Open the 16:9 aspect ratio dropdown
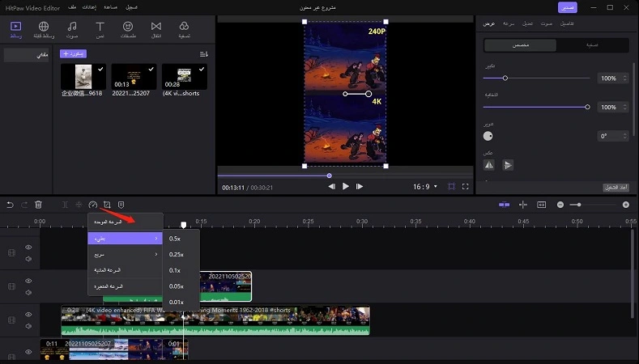Viewport: 639px width, 364px height. coord(425,187)
